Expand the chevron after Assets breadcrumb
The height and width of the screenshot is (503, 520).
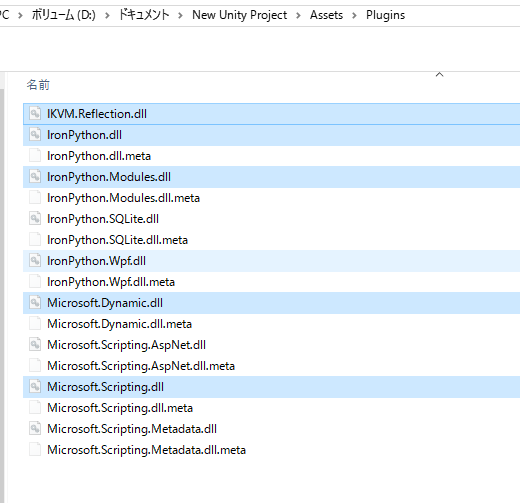point(354,15)
